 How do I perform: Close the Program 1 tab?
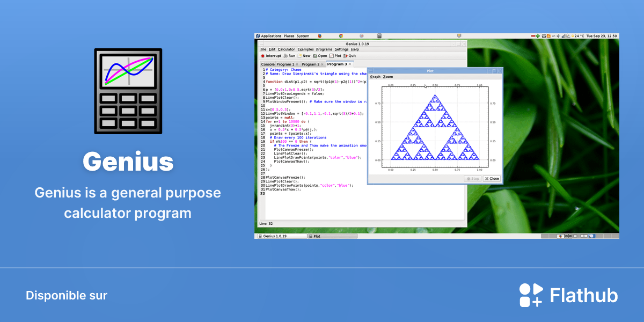point(297,64)
